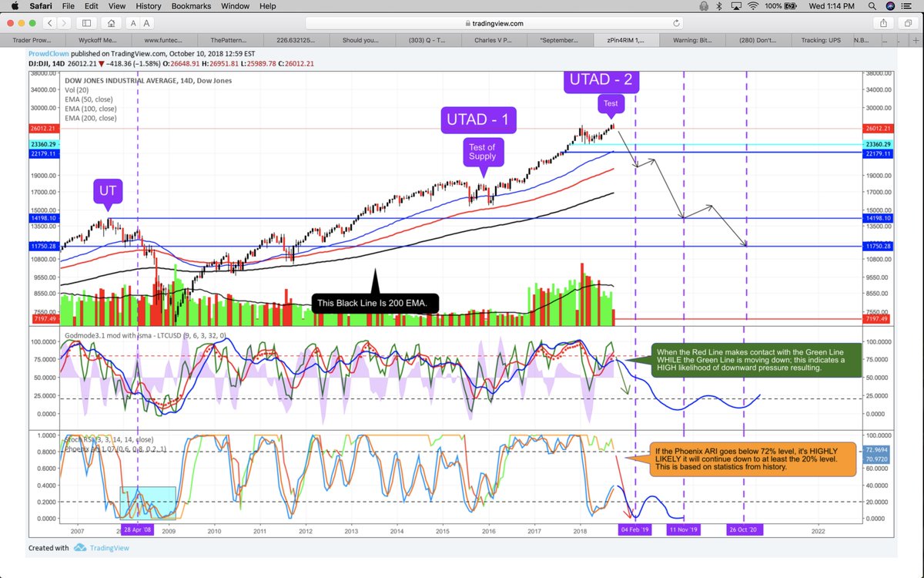This screenshot has height=578, width=924.
Task: Switch to the Charles V P... tab
Action: pos(495,39)
